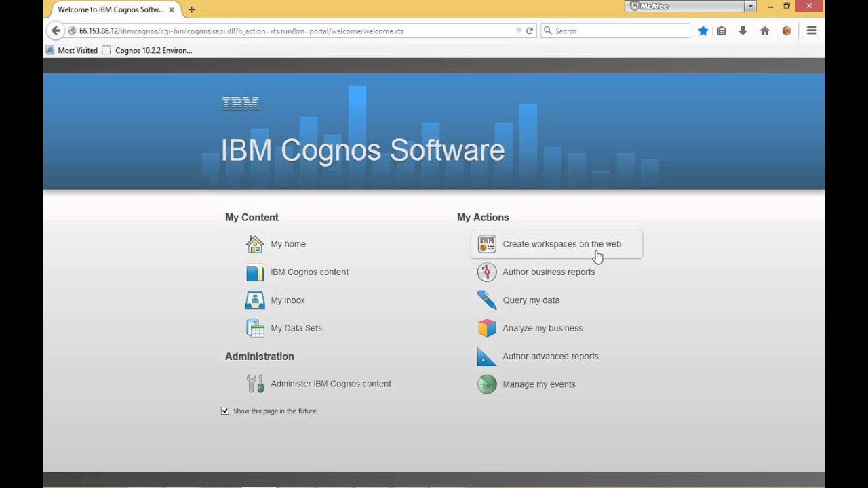Click the Analyze my business cube icon
Screen dimensions: 868x488
click(x=487, y=328)
